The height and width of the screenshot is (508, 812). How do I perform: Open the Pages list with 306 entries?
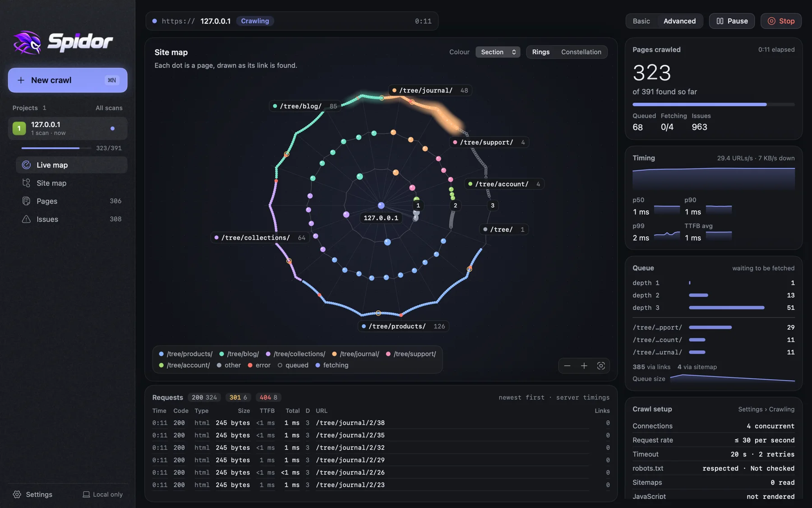71,201
